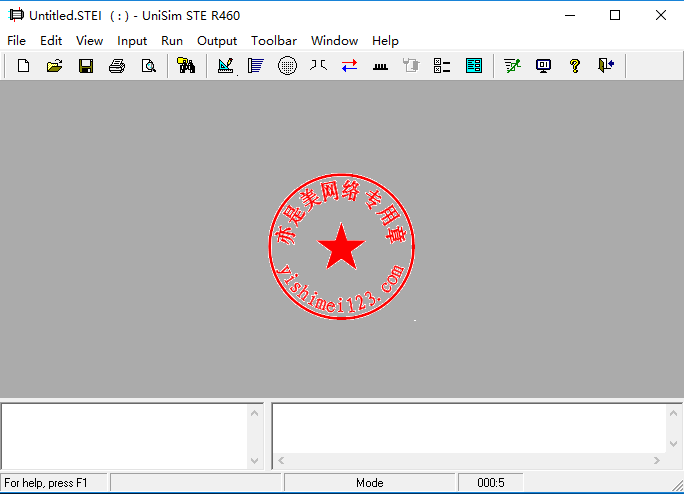Screen dimensions: 684x494
Task: Open Print Preview magnifier icon
Action: coord(149,66)
